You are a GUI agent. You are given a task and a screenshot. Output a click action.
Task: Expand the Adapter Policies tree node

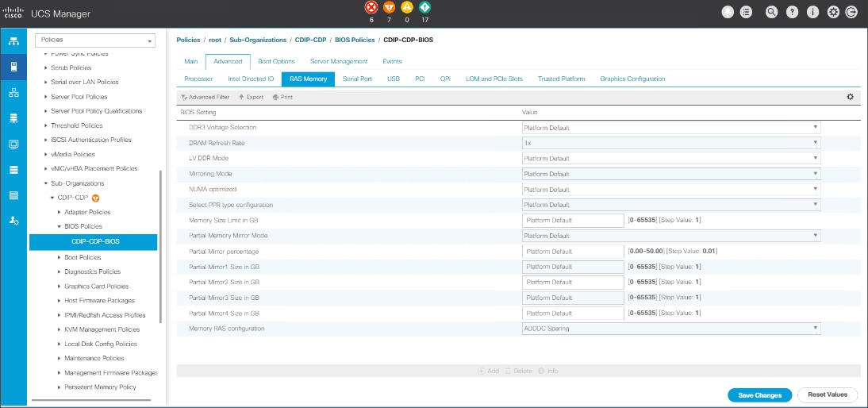tap(60, 212)
